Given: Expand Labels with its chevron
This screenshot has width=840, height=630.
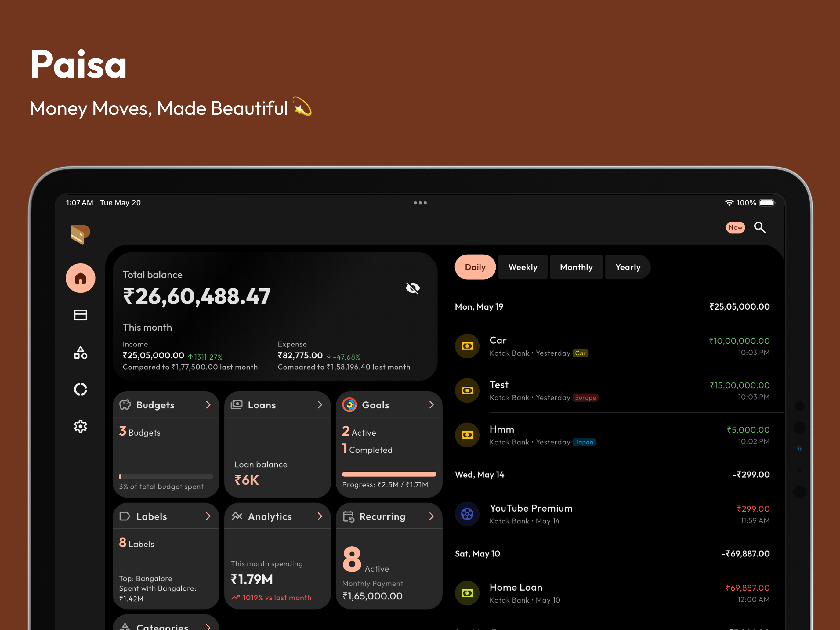Looking at the screenshot, I should (208, 516).
